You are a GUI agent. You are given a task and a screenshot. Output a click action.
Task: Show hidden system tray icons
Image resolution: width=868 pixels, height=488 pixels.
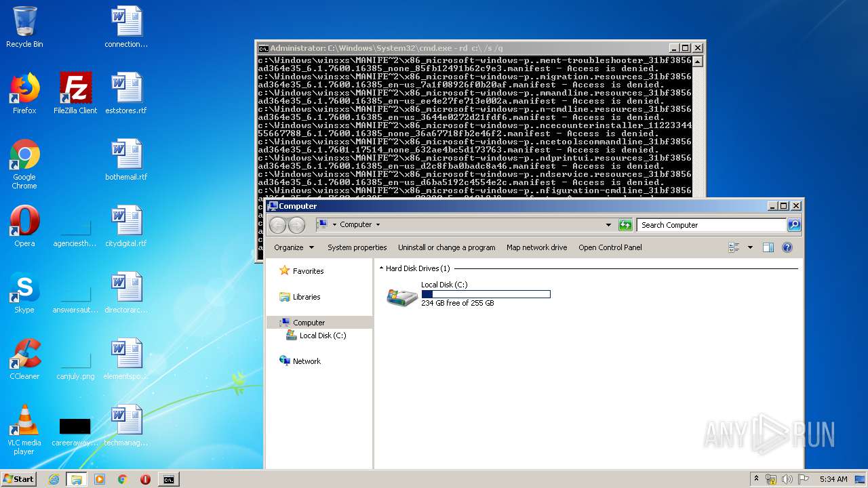pos(757,479)
